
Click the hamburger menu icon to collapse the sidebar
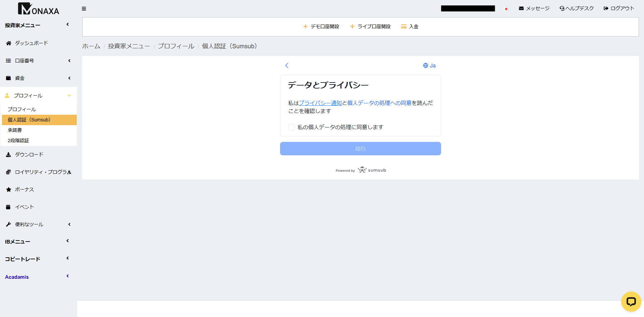(x=84, y=9)
